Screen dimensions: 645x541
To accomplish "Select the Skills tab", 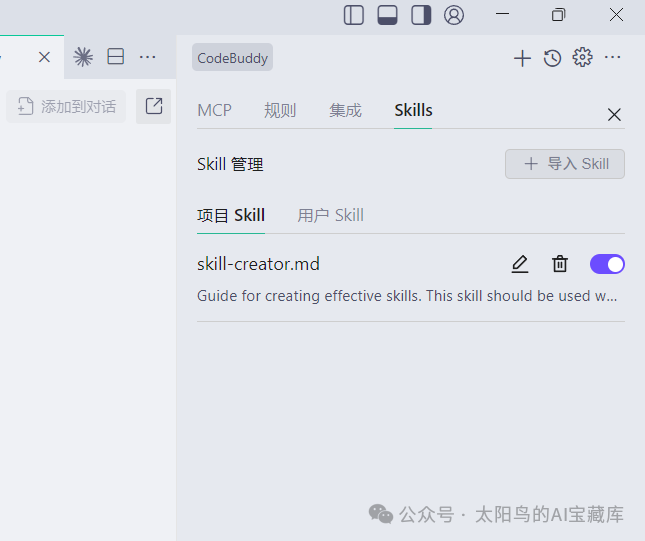I will (413, 110).
